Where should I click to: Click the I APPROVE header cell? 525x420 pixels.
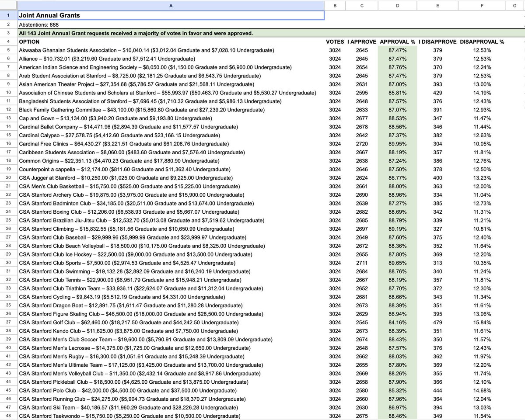pyautogui.click(x=362, y=42)
